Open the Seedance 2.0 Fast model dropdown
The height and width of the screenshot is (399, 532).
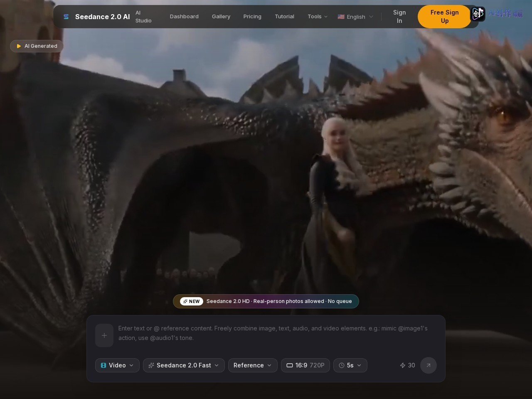(184, 365)
